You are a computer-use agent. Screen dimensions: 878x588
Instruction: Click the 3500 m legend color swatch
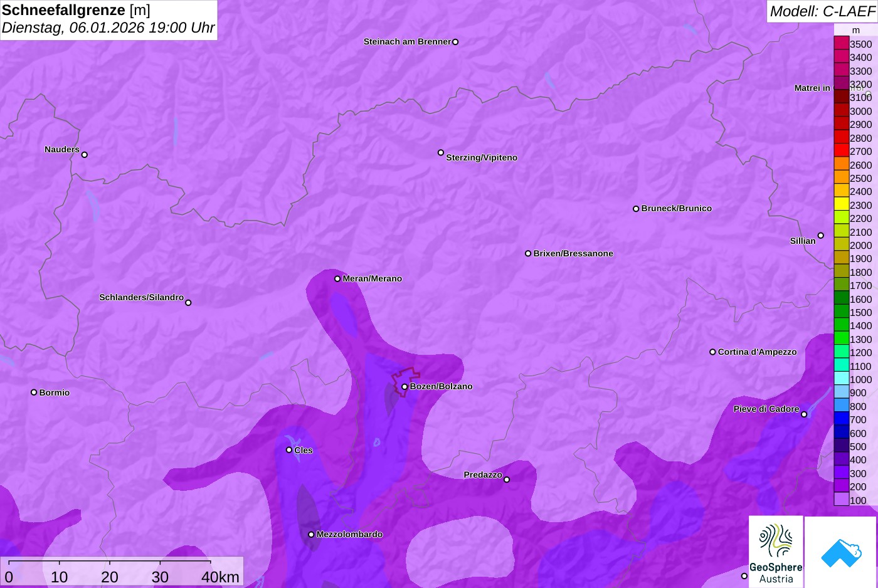pos(841,43)
